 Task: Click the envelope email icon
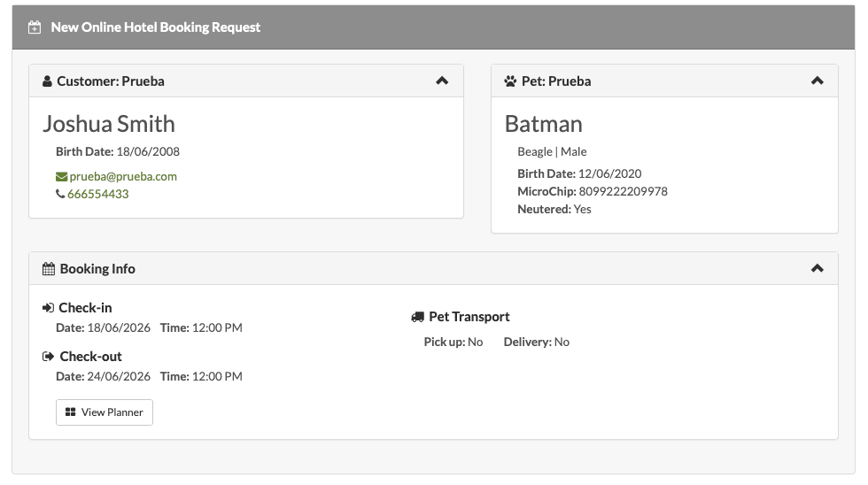pos(61,176)
